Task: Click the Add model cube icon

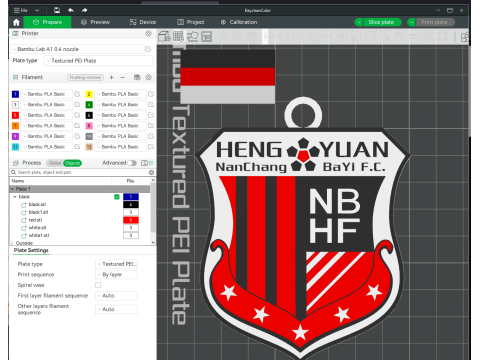Action: tap(164, 36)
